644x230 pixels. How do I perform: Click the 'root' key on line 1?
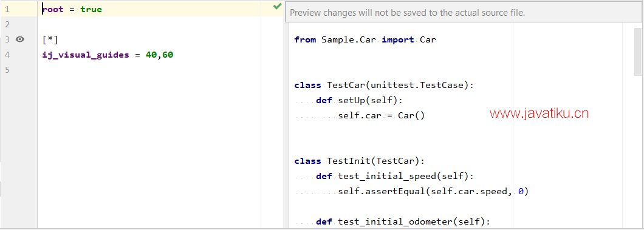(x=53, y=9)
